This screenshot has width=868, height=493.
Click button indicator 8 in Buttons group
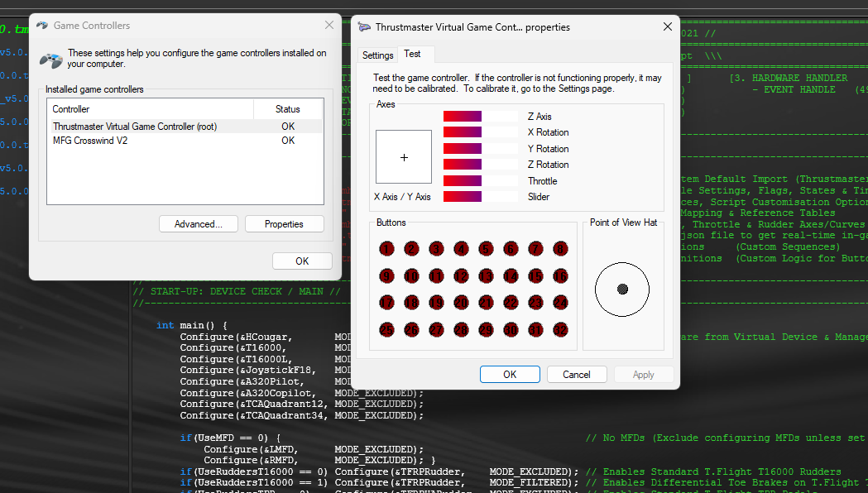pyautogui.click(x=560, y=249)
